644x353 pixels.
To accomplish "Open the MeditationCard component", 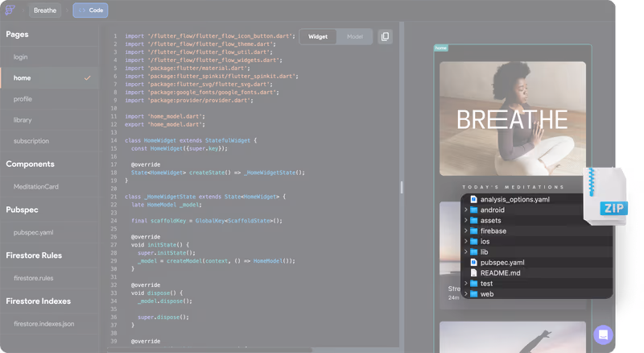I will click(36, 186).
